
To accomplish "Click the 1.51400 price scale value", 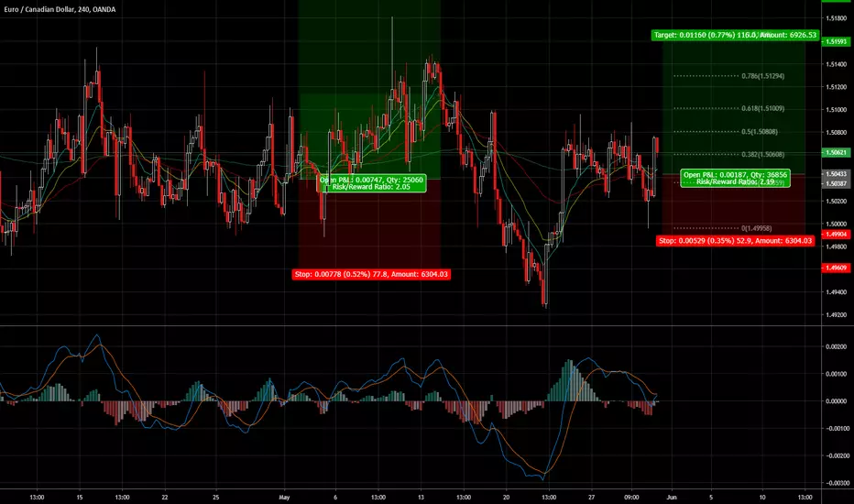I will (x=836, y=64).
